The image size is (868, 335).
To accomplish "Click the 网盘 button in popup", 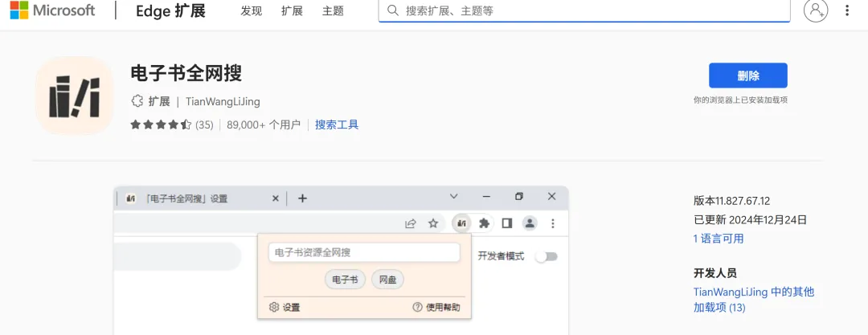I will [387, 280].
